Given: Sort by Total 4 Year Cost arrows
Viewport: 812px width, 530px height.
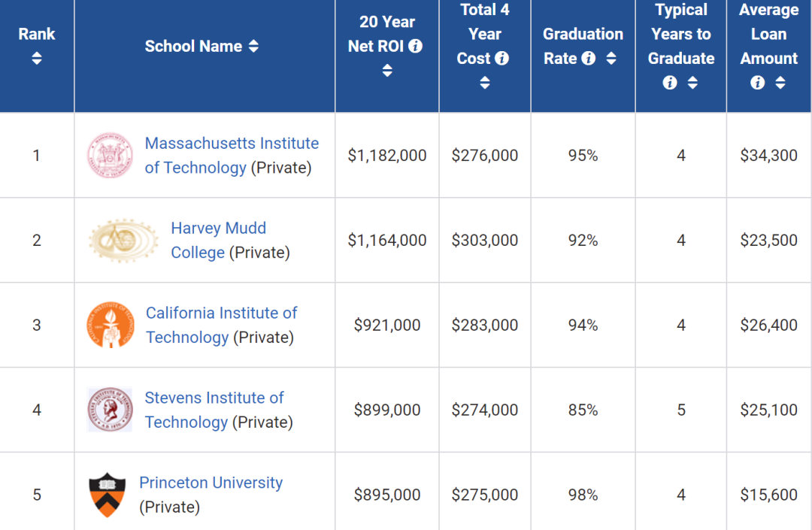Looking at the screenshot, I should pos(485,83).
